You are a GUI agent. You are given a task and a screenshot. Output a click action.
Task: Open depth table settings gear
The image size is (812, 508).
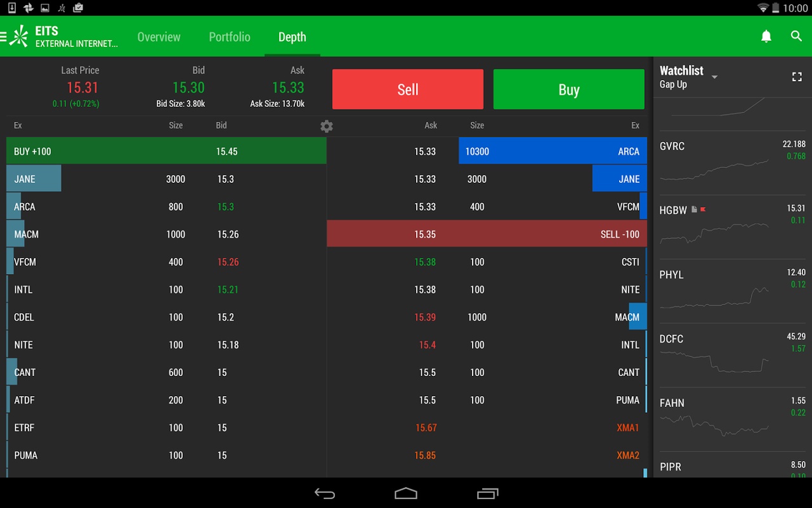327,126
